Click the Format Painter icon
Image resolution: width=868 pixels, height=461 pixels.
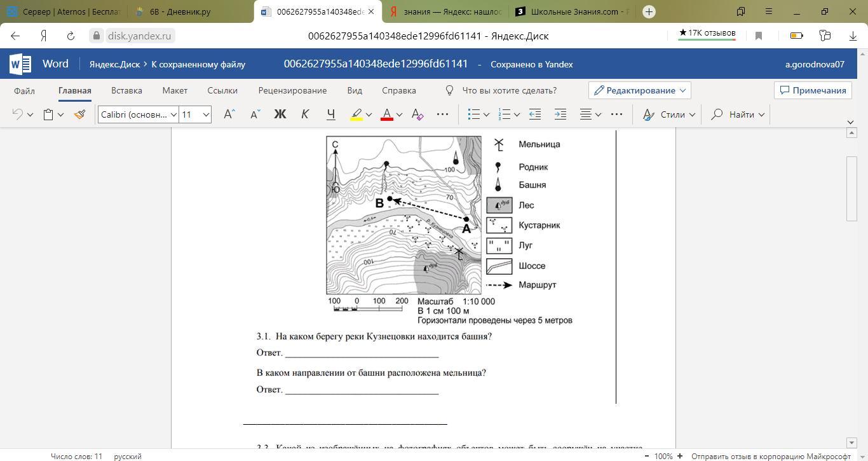79,114
